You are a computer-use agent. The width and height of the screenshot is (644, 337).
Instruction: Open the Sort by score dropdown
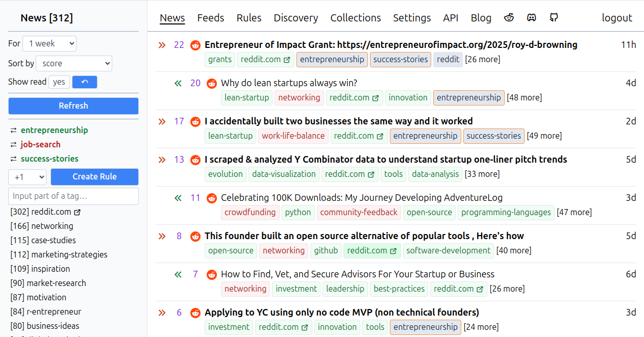(75, 64)
